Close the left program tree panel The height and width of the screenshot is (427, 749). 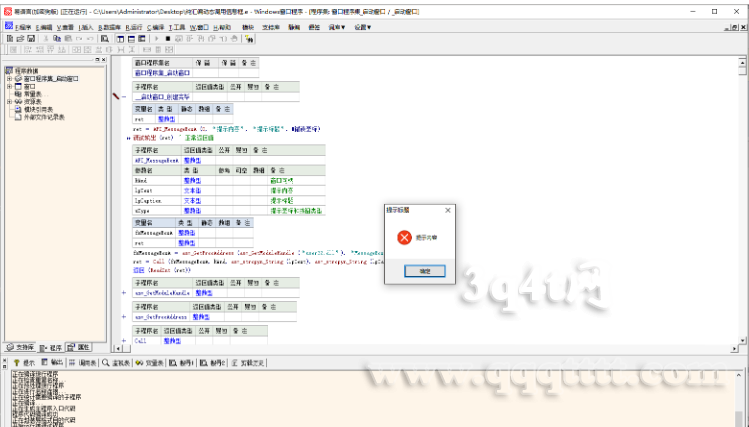[x=104, y=60]
